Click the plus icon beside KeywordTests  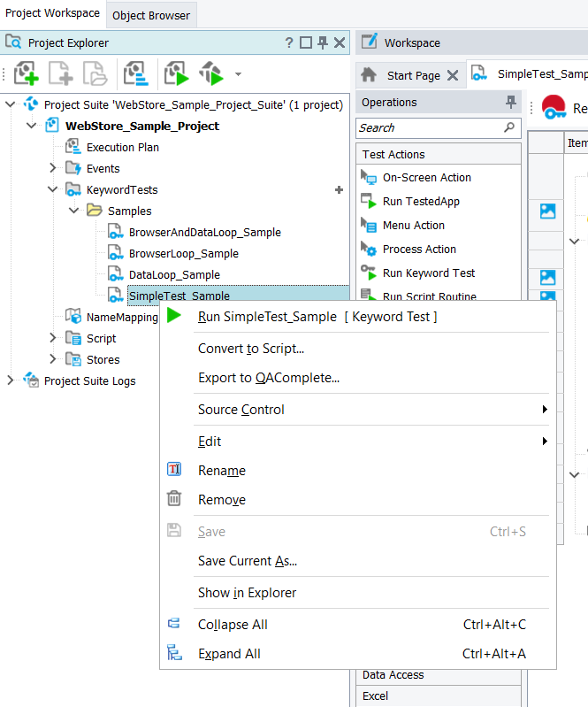[339, 189]
